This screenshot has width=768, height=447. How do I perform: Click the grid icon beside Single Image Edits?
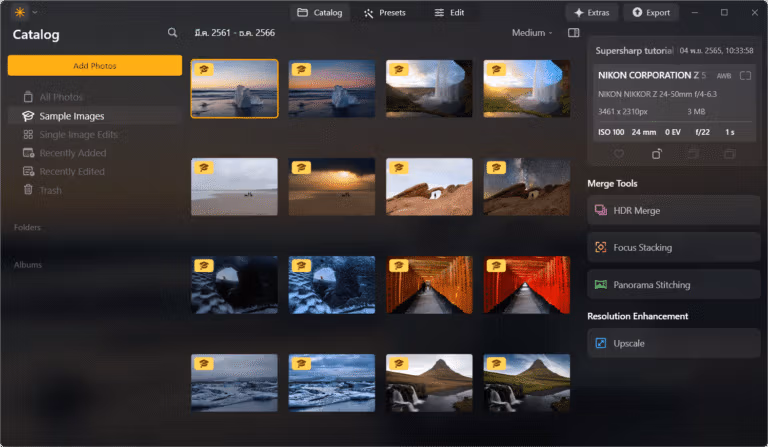28,135
